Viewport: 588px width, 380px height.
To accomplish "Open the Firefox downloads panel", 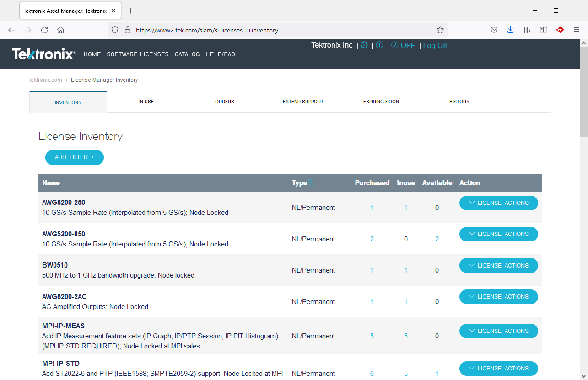I will coord(511,30).
